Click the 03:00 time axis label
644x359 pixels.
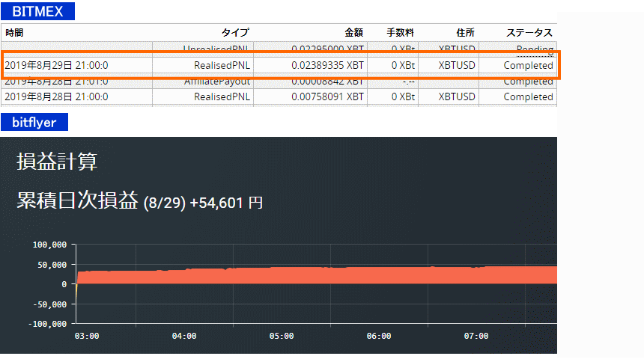tap(87, 337)
